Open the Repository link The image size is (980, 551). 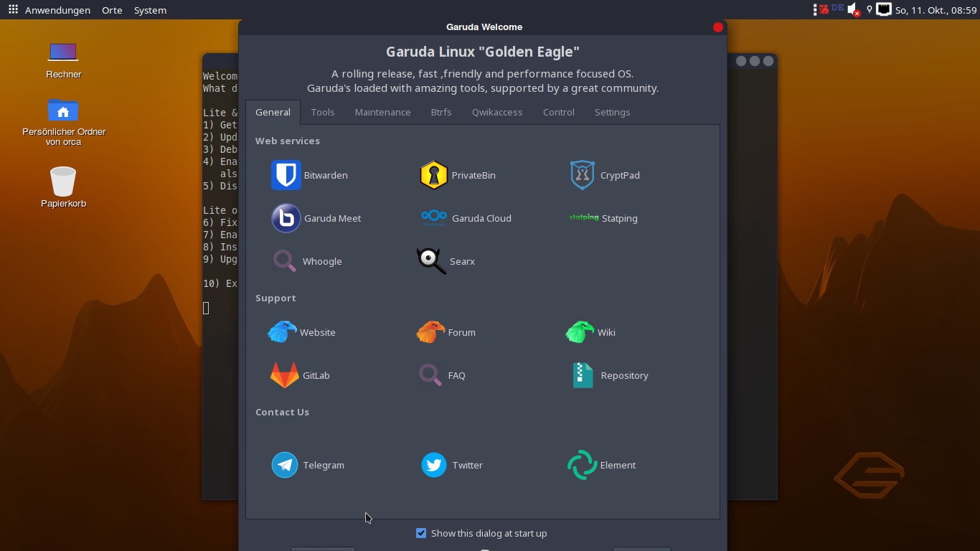tap(610, 375)
